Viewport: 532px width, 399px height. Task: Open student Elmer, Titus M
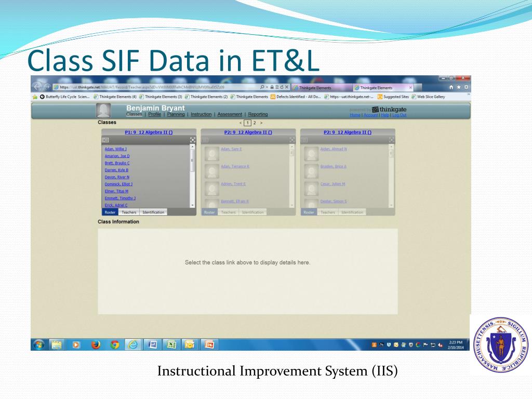[116, 191]
